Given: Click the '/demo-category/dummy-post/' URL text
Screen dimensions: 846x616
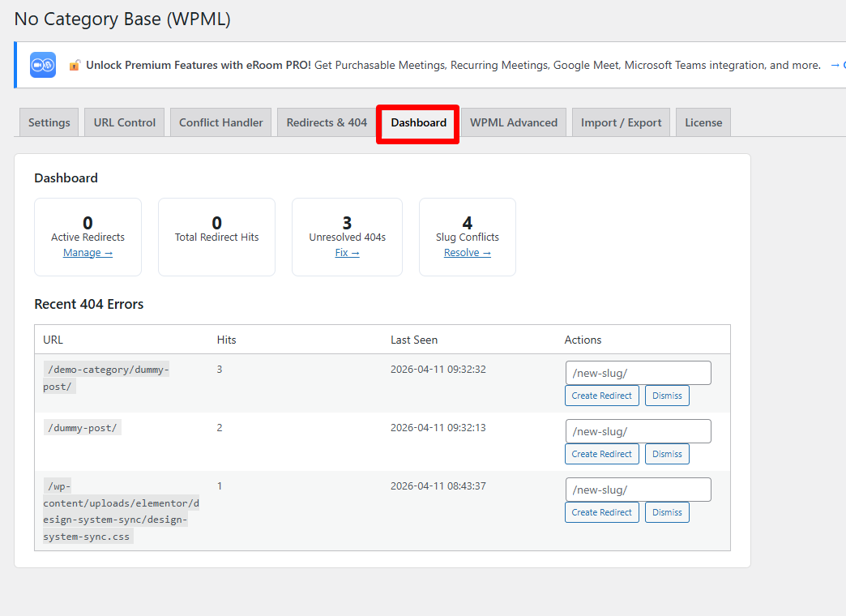Looking at the screenshot, I should click(106, 378).
